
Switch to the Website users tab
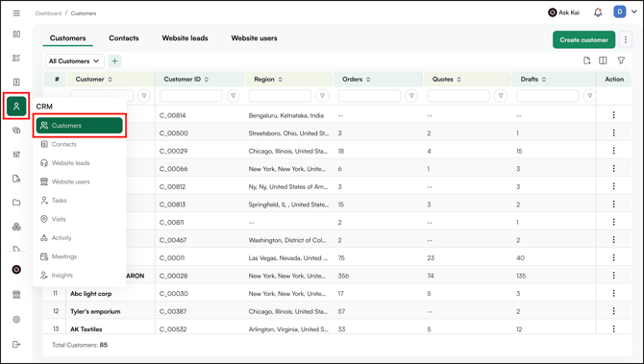(x=254, y=38)
